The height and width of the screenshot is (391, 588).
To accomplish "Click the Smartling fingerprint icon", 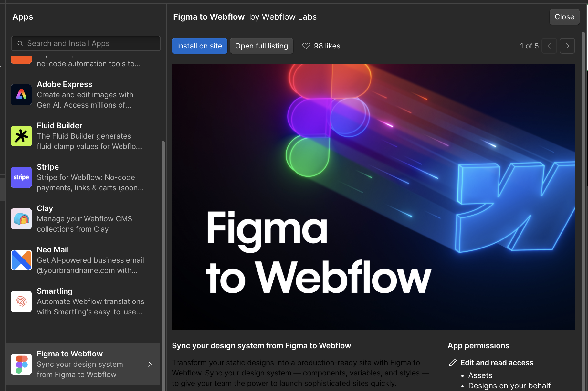I will click(21, 301).
